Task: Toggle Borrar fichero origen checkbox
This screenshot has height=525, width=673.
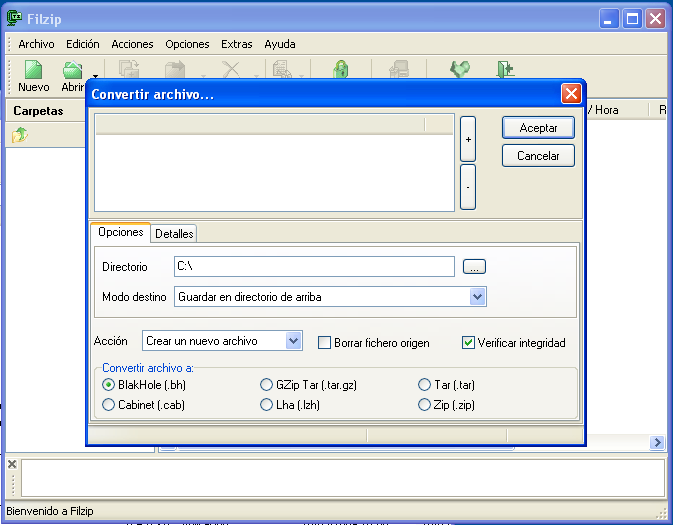Action: 324,343
